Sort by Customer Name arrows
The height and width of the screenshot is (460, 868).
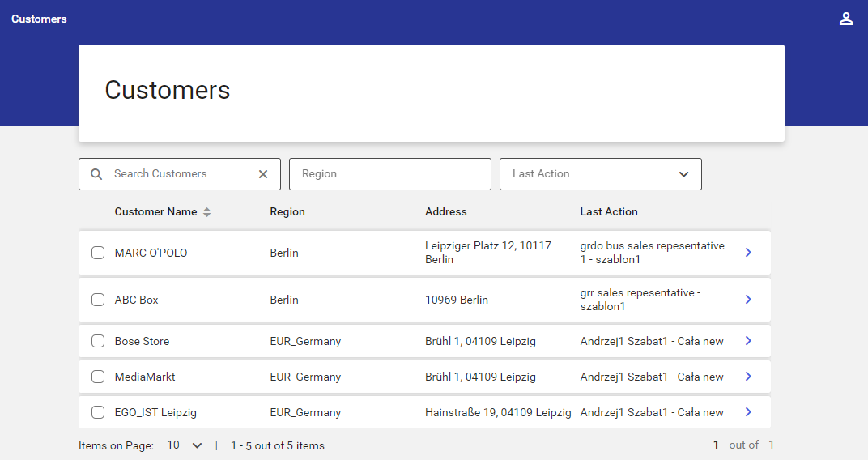point(206,212)
